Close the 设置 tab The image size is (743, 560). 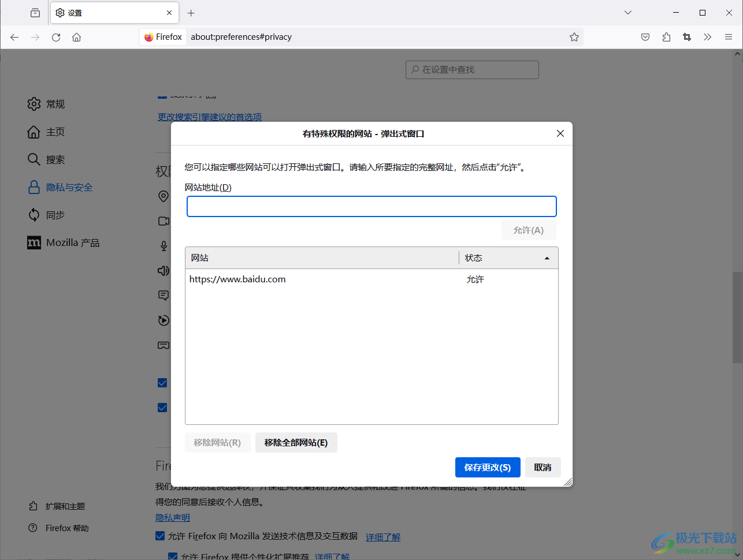coord(169,13)
